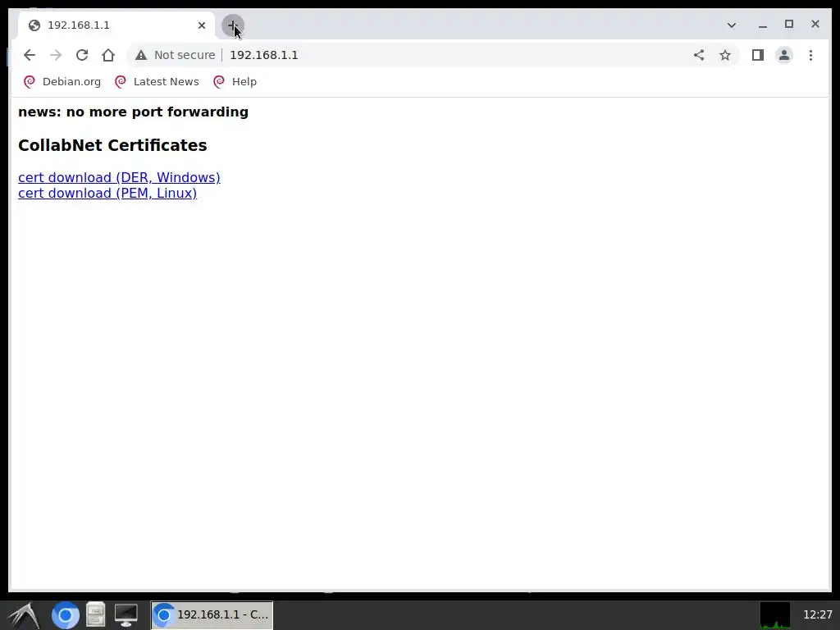The image size is (840, 630).
Task: Open the terminal from the taskbar
Action: (x=126, y=615)
